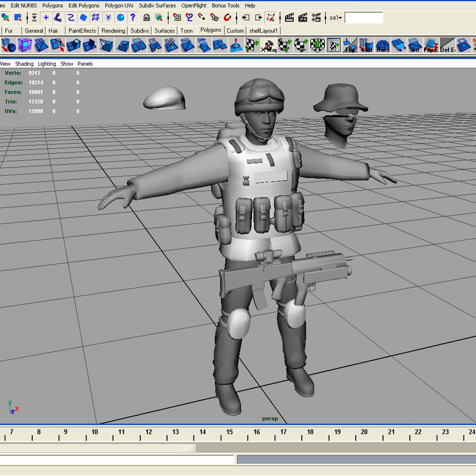Click the first Polygons shelf icon with the red arrow

pos(8,45)
